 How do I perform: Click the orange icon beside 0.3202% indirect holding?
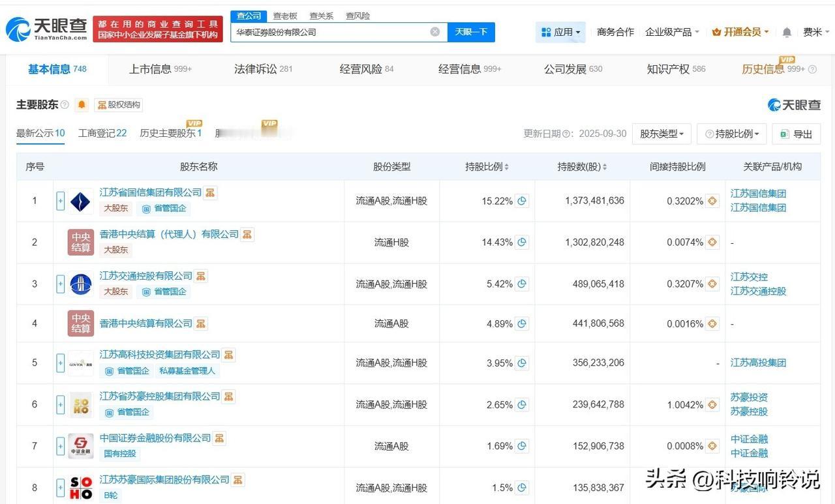pyautogui.click(x=712, y=201)
